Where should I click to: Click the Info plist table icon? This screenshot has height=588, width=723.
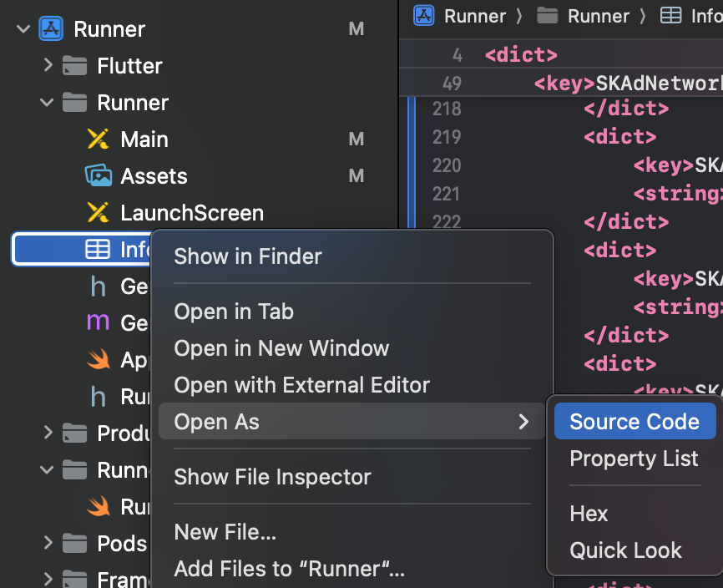tap(98, 250)
